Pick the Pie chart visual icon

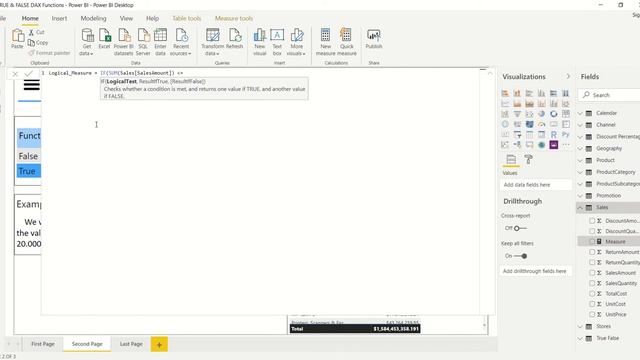(x=541, y=114)
